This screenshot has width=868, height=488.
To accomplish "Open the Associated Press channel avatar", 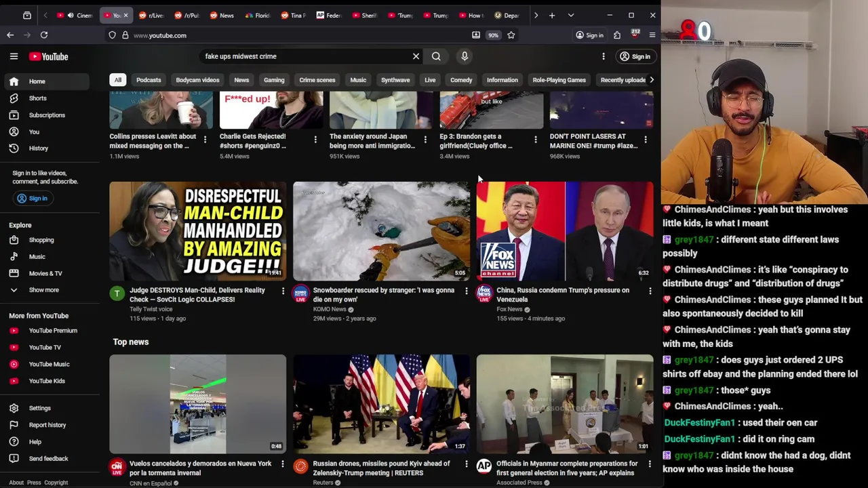I will [484, 467].
